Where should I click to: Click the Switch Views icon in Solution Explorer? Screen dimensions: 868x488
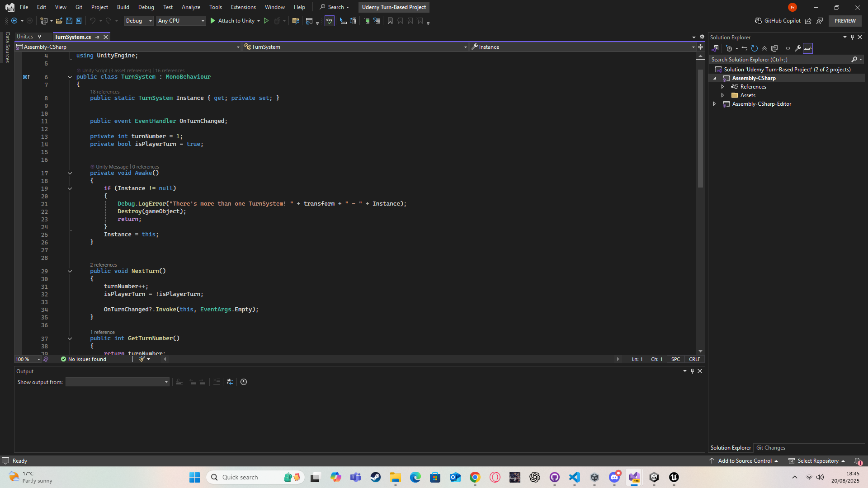pyautogui.click(x=715, y=48)
